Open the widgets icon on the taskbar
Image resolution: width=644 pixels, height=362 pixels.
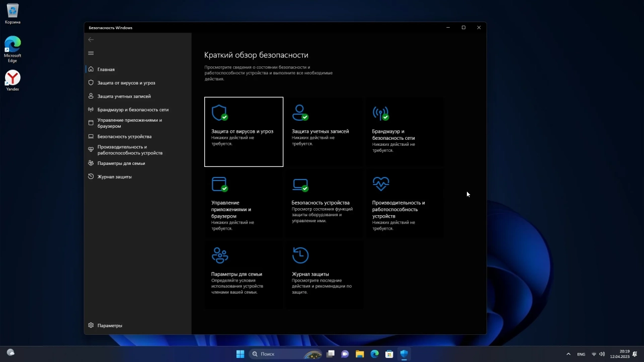click(x=11, y=353)
